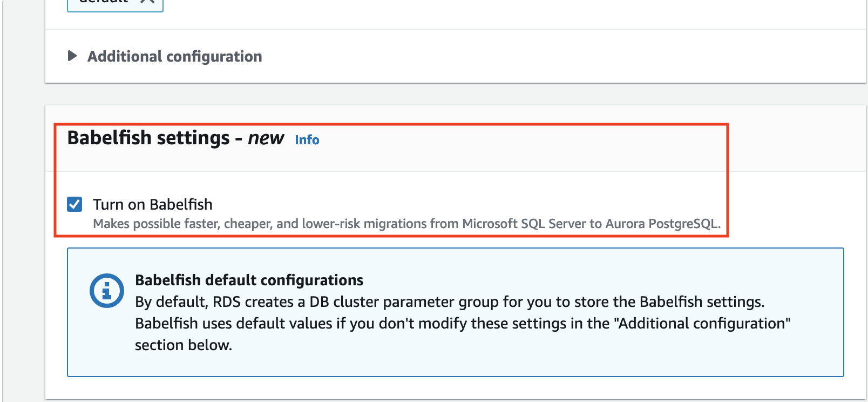Select the Babelfish settings heading
Viewport: 868px width, 402px height.
tap(175, 138)
